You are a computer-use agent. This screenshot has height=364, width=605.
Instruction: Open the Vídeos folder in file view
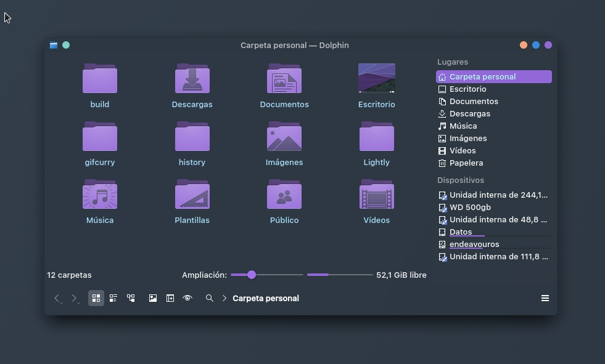point(377,195)
